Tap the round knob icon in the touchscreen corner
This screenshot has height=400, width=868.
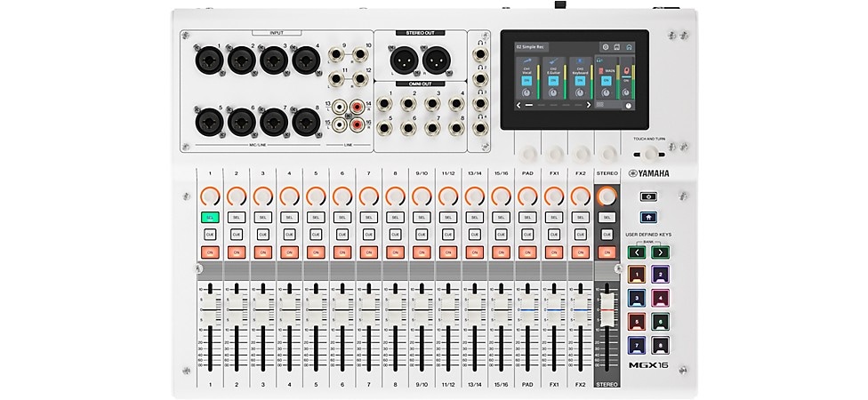629,106
